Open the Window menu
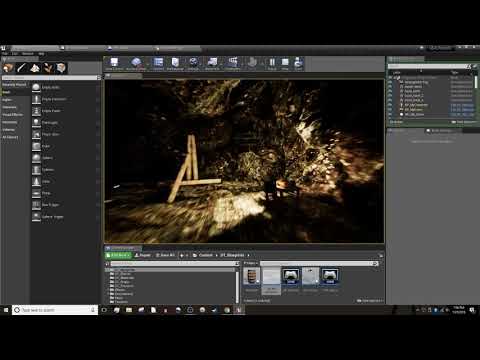The height and width of the screenshot is (360, 480). point(28,54)
